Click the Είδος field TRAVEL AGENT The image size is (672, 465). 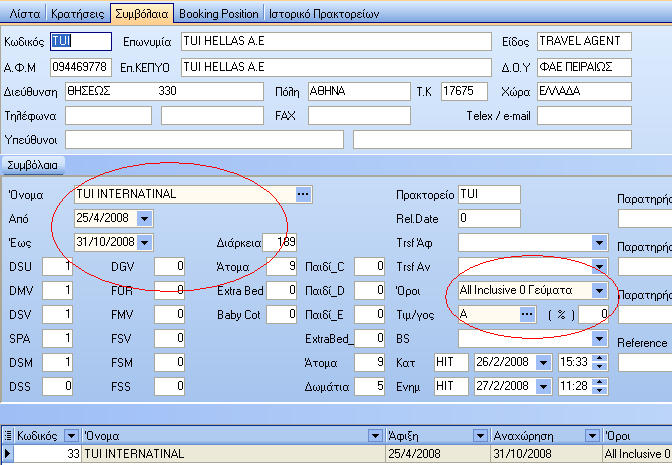(x=584, y=42)
